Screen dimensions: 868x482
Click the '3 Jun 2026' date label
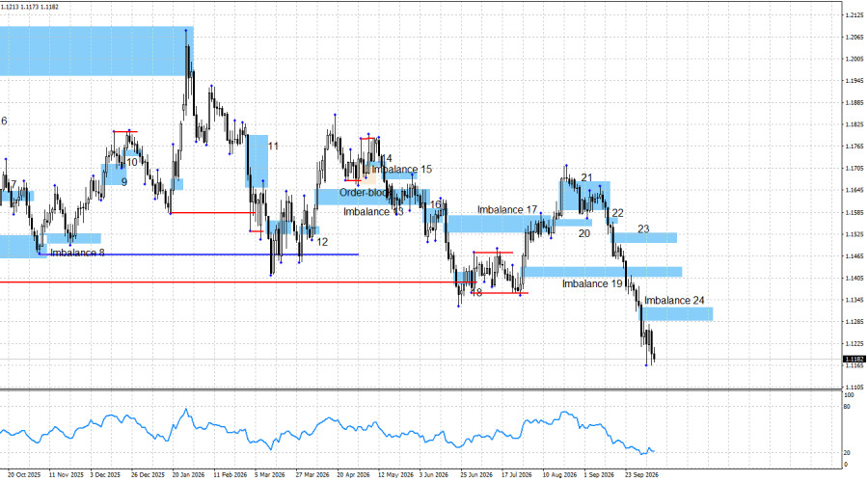[x=433, y=475]
